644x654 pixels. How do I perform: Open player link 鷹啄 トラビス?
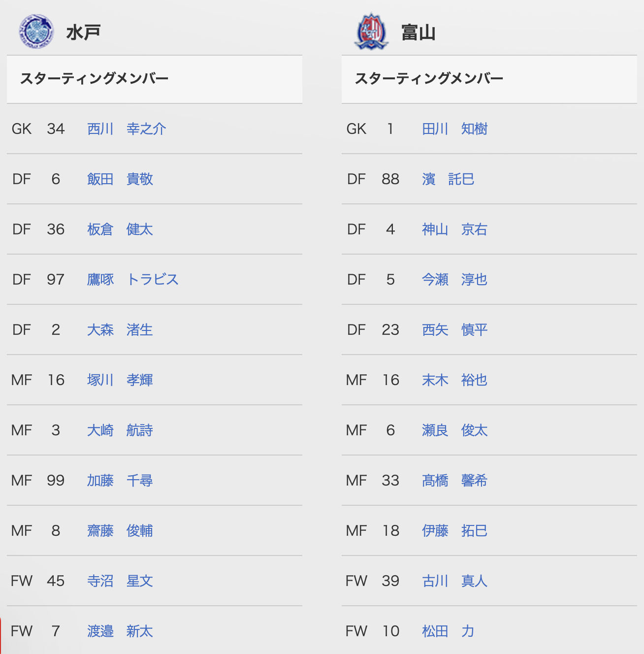[x=133, y=280]
